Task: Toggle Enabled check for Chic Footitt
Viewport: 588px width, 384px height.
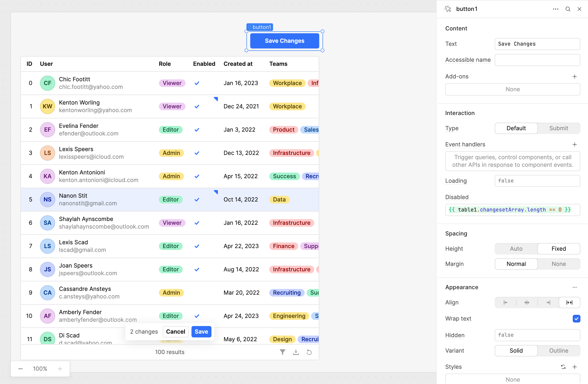Action: [x=197, y=83]
